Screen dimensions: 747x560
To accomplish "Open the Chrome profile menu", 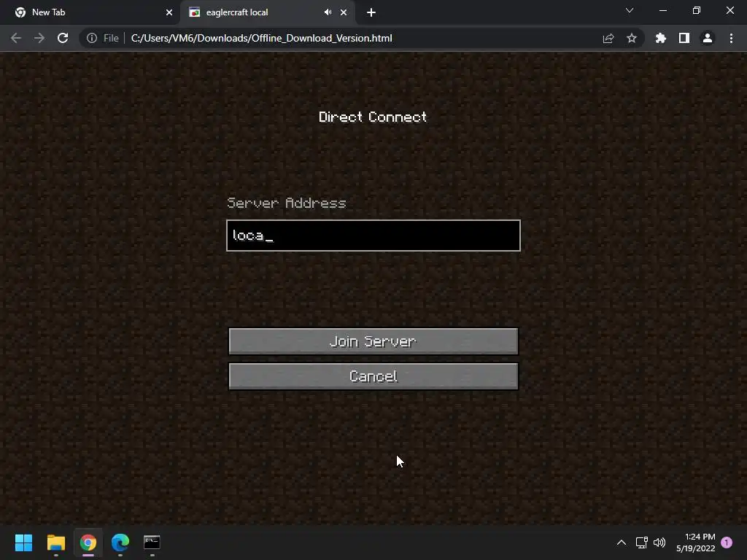I will tap(708, 38).
